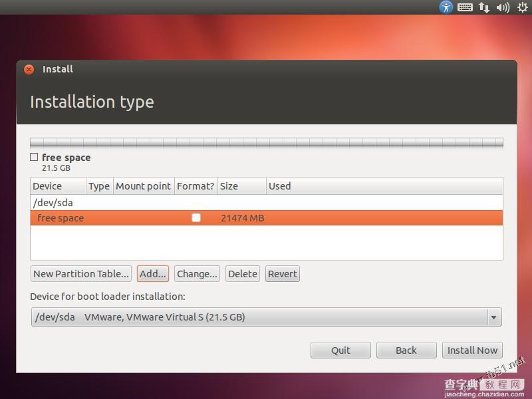Select the free space 21474 MB row
Image resolution: width=532 pixels, height=399 pixels.
[x=267, y=218]
